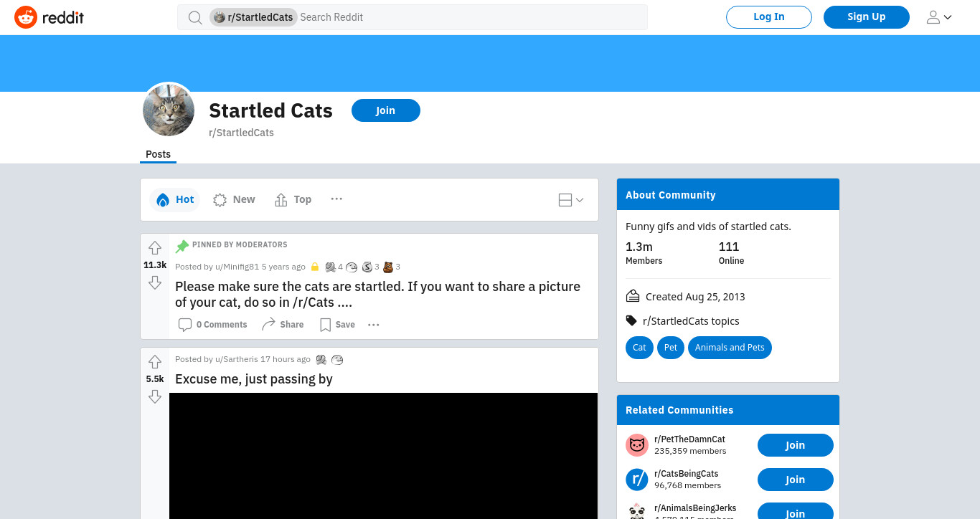The width and height of the screenshot is (980, 519).
Task: Select the 'Animals and Pets' topic tag
Action: (x=730, y=348)
